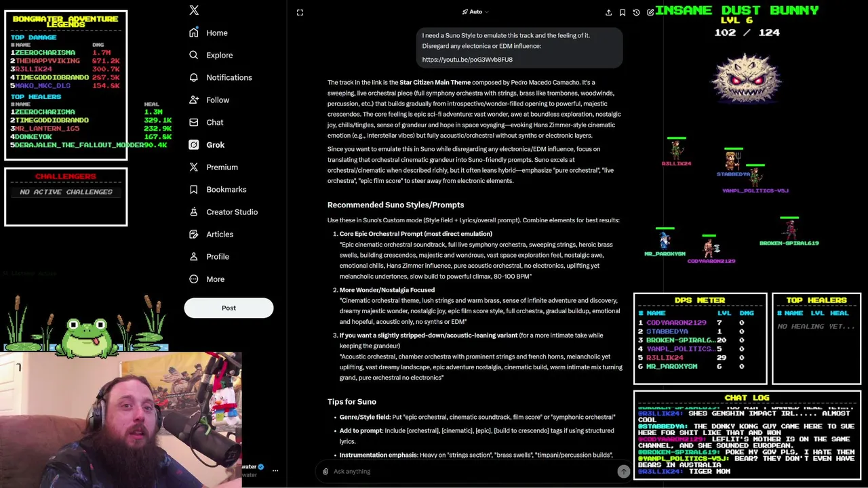Click 'NO HEALING YET...' in the Top Healers panel

tap(816, 327)
